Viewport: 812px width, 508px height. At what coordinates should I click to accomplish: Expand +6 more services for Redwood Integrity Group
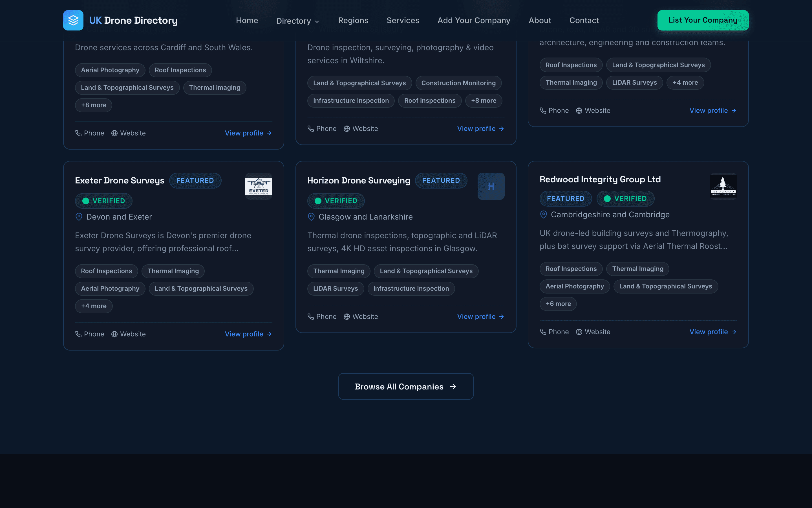[558, 304]
